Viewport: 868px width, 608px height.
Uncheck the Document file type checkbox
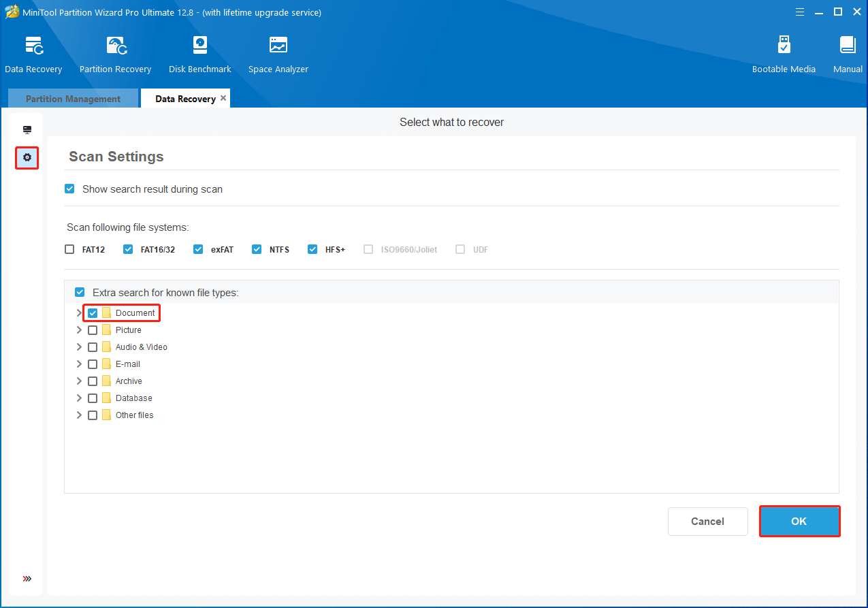point(93,313)
